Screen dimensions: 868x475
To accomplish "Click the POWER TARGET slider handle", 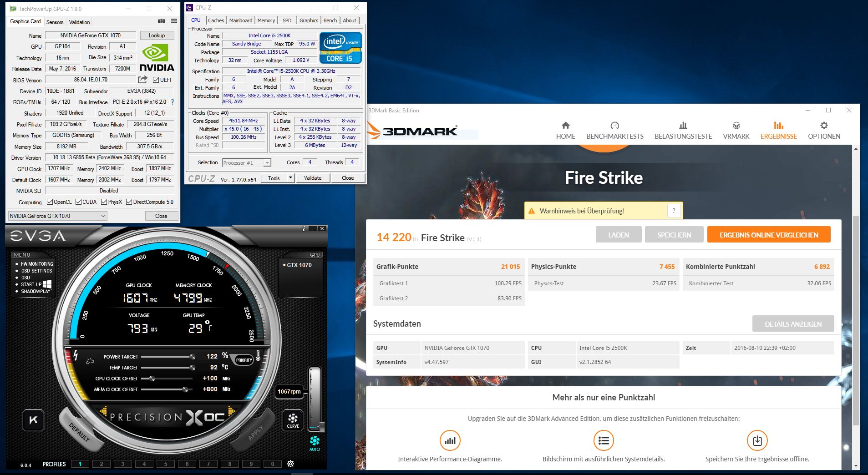I will click(x=193, y=357).
